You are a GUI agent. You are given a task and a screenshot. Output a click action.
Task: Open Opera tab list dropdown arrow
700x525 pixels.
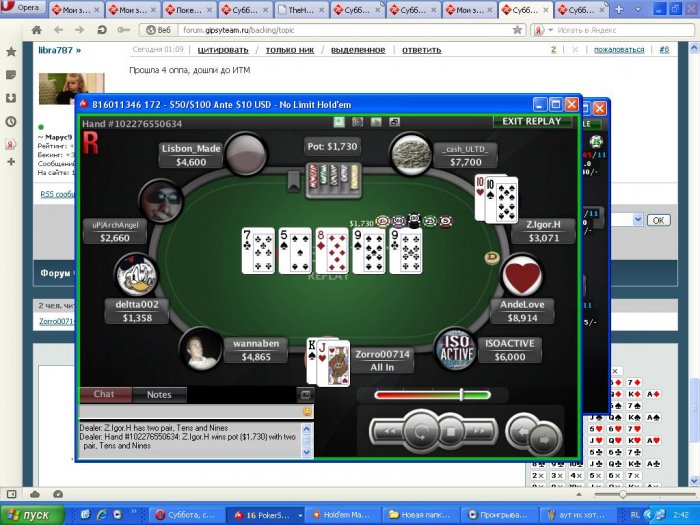637,9
